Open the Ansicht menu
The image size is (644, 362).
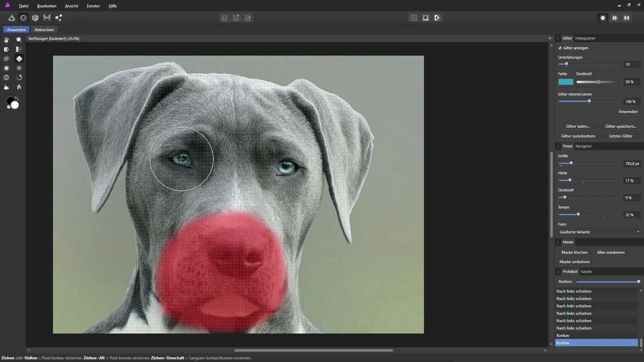[71, 6]
